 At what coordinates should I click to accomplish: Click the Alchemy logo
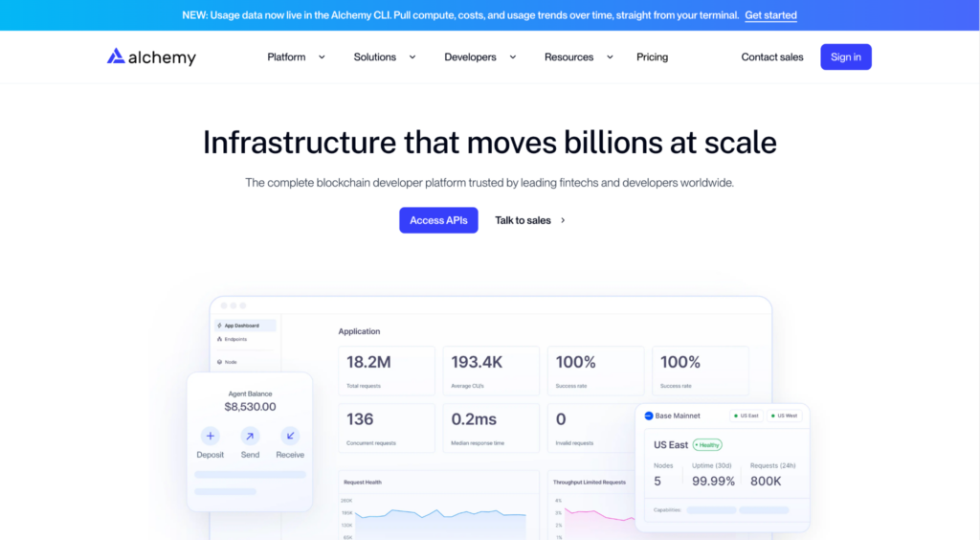tap(151, 56)
